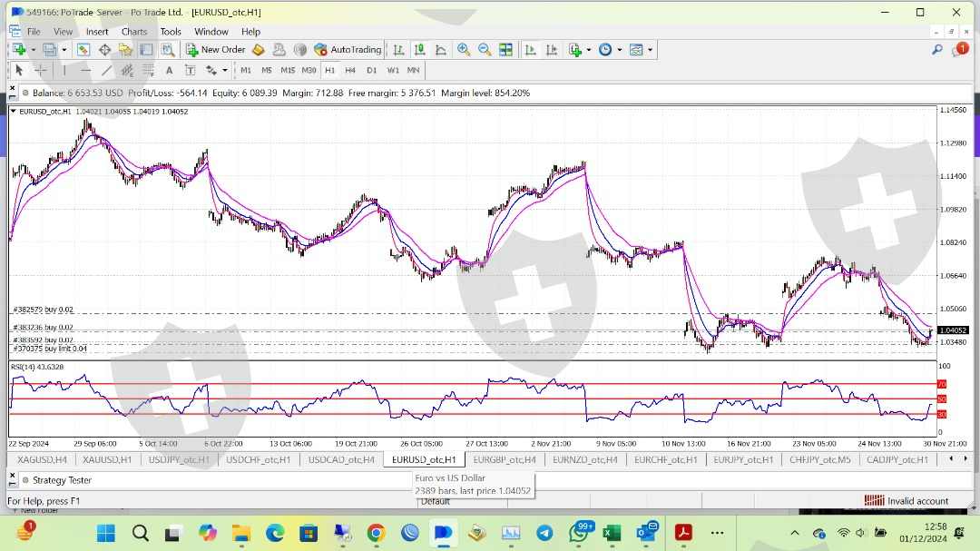Select the Crosshair tool
This screenshot has height=551, width=980.
click(41, 70)
